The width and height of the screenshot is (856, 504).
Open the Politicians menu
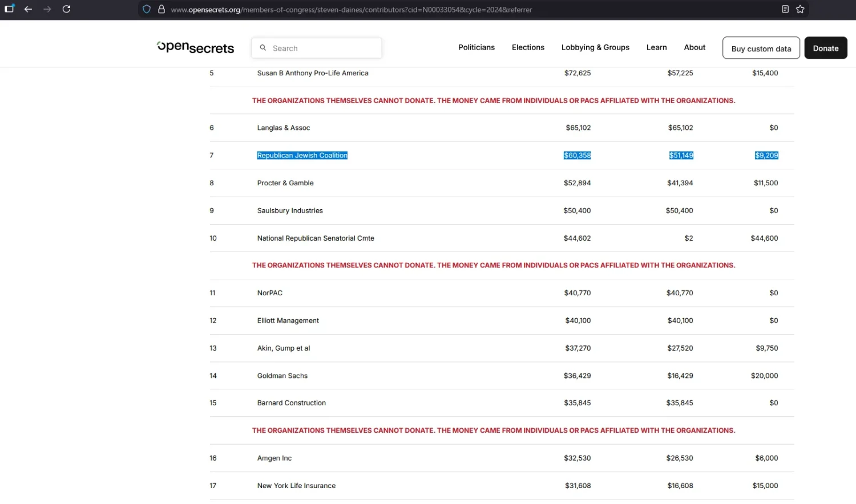click(x=477, y=47)
